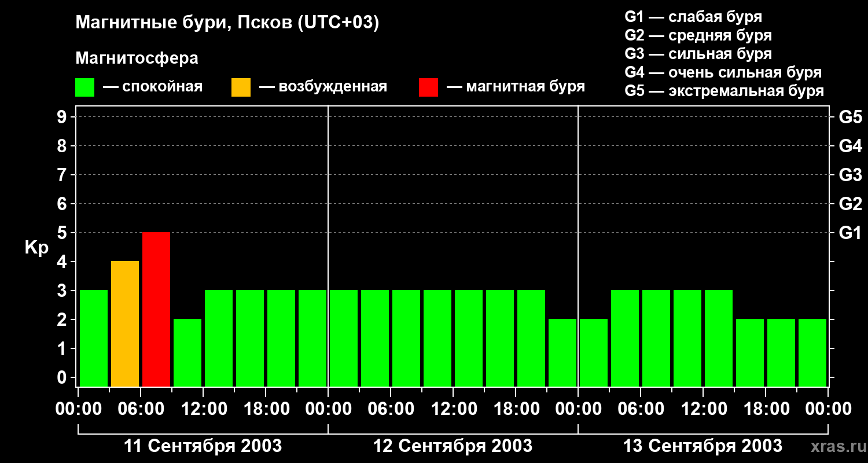This screenshot has width=868, height=463.
Task: Click the y-axis value '9'
Action: pos(63,117)
